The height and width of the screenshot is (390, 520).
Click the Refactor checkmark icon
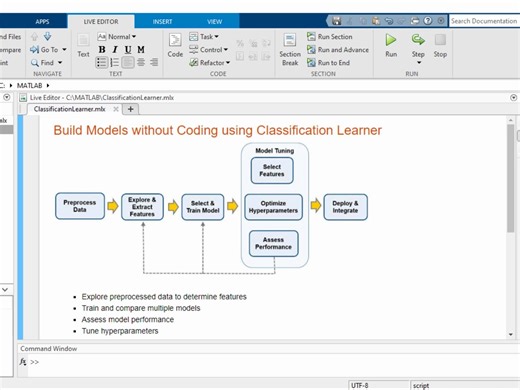(193, 63)
